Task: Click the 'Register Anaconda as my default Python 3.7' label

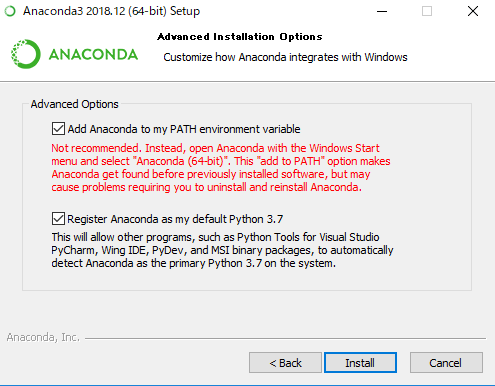Action: (175, 219)
